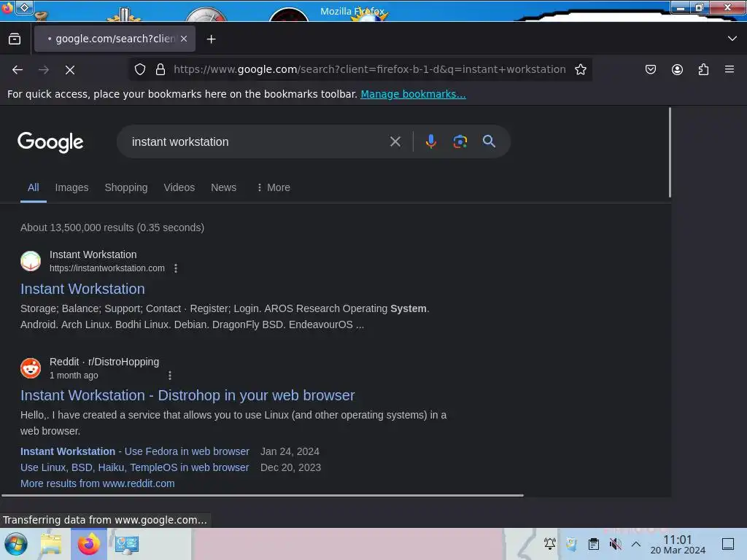Click the horizontal page scrollbar

coord(263,496)
